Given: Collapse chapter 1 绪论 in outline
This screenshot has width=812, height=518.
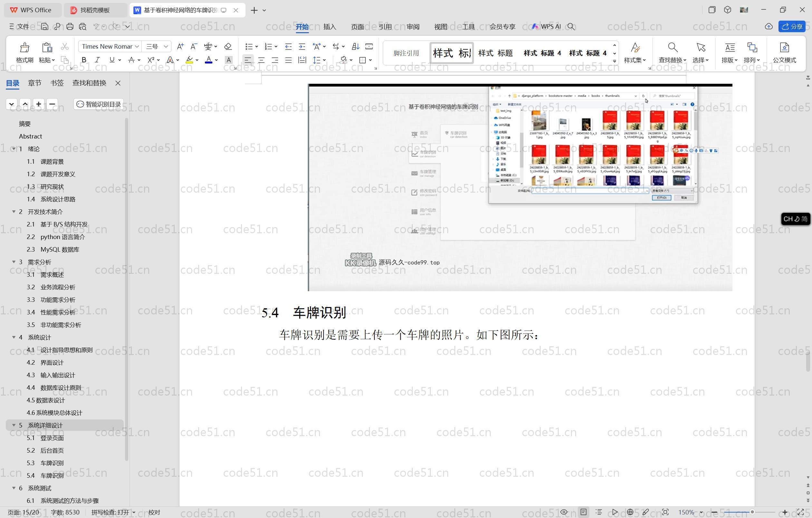Looking at the screenshot, I should [14, 149].
